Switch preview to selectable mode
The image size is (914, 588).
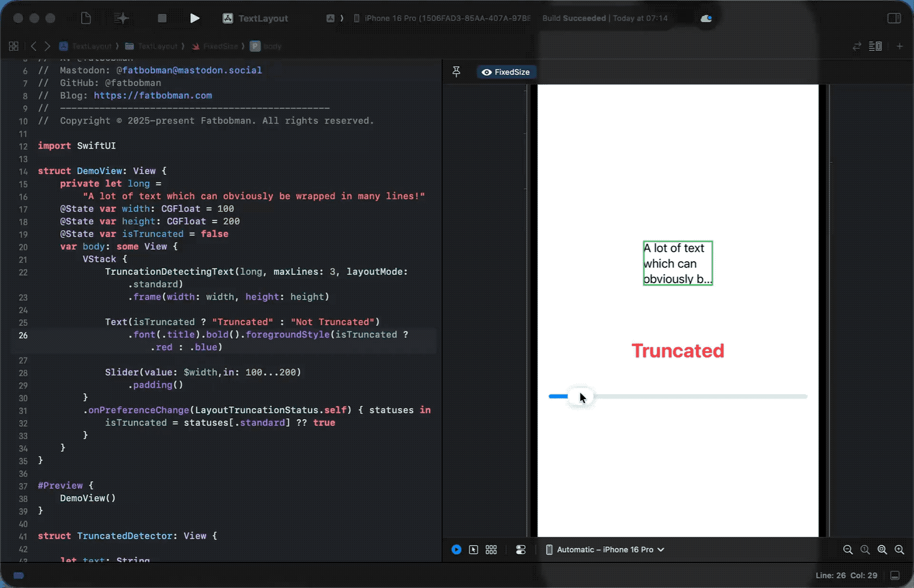[x=474, y=550]
